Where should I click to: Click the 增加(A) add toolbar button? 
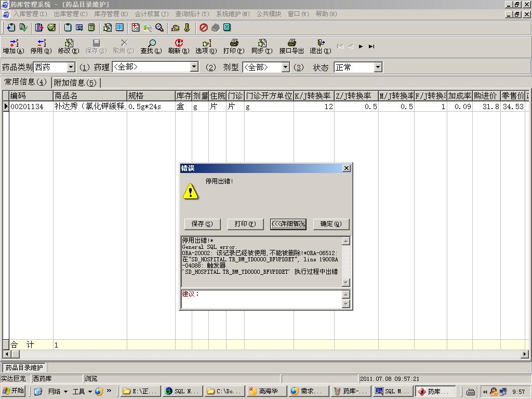(x=14, y=46)
